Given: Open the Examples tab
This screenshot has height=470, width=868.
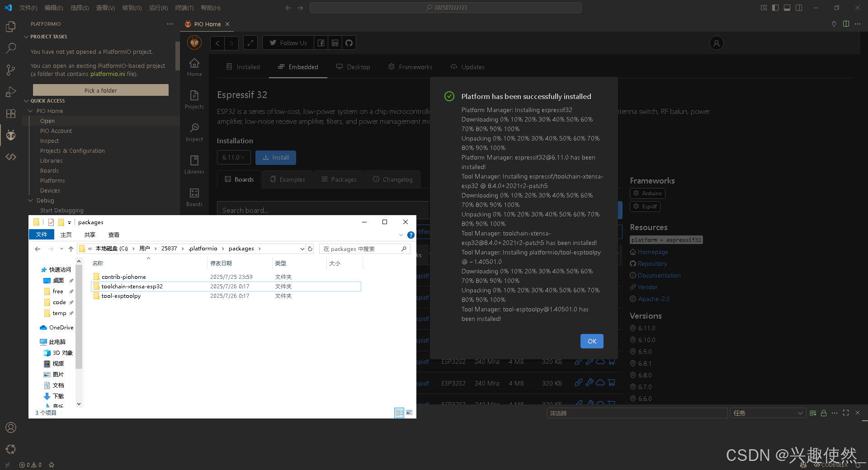Looking at the screenshot, I should click(x=288, y=179).
